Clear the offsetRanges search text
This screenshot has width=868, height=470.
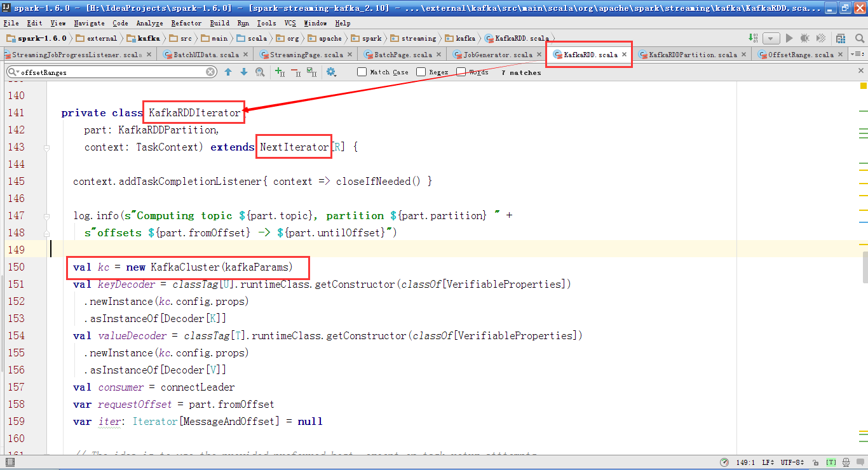pyautogui.click(x=210, y=72)
